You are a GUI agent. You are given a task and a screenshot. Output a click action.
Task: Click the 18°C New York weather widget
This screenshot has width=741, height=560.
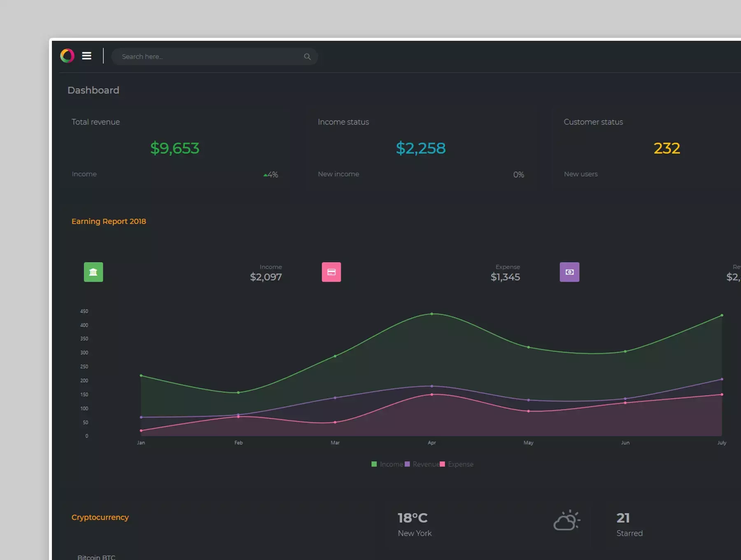click(x=415, y=524)
